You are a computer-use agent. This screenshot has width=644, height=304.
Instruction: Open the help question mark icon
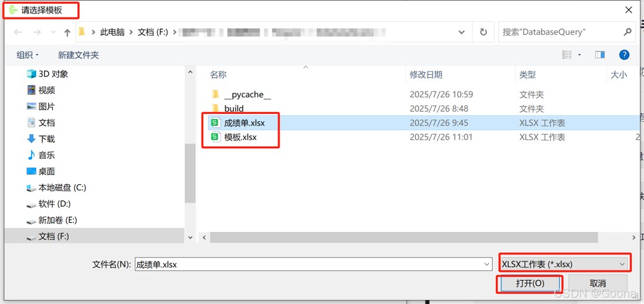pyautogui.click(x=624, y=55)
